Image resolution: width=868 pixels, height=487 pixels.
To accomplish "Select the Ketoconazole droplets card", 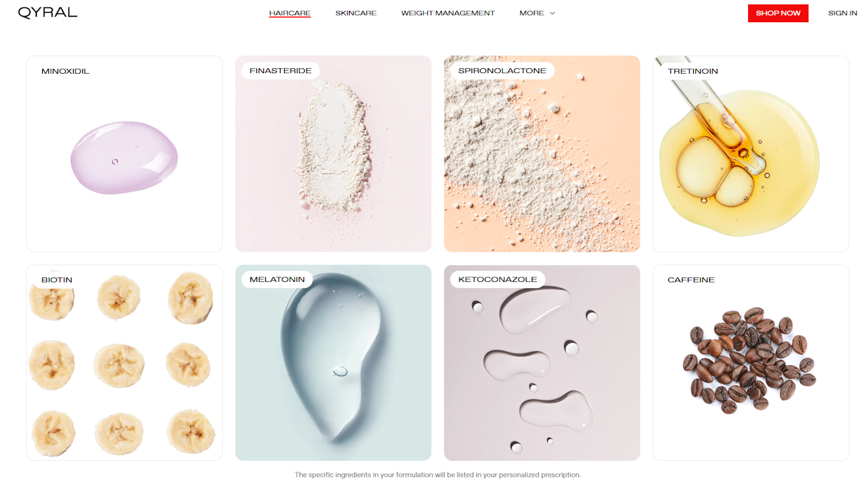I will (x=542, y=362).
